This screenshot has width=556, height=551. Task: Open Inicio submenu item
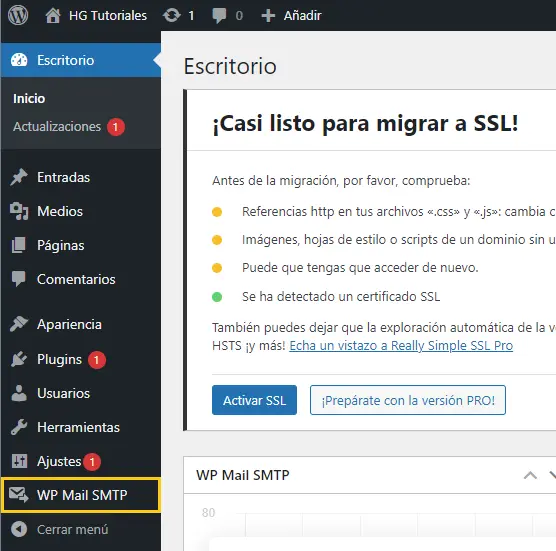[x=29, y=98]
